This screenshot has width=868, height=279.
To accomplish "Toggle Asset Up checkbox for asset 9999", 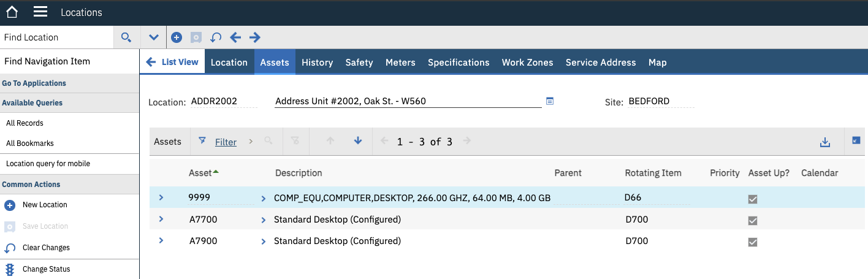I will click(753, 199).
